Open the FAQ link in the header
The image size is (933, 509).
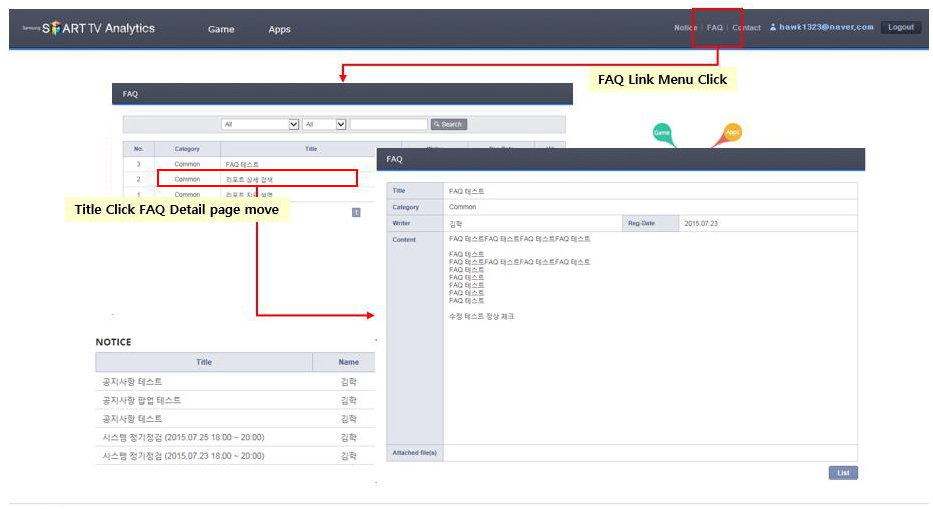coord(715,27)
